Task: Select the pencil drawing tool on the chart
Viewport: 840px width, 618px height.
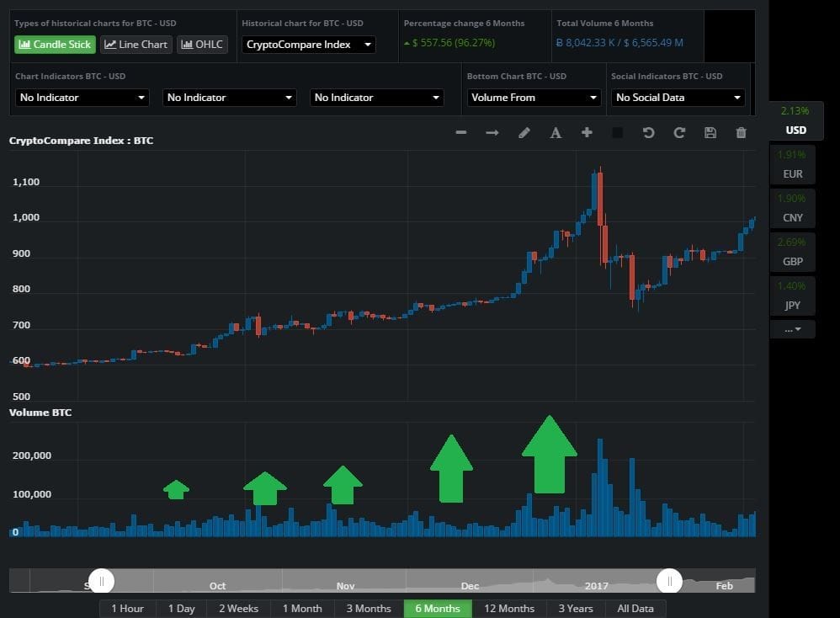Action: [x=524, y=132]
